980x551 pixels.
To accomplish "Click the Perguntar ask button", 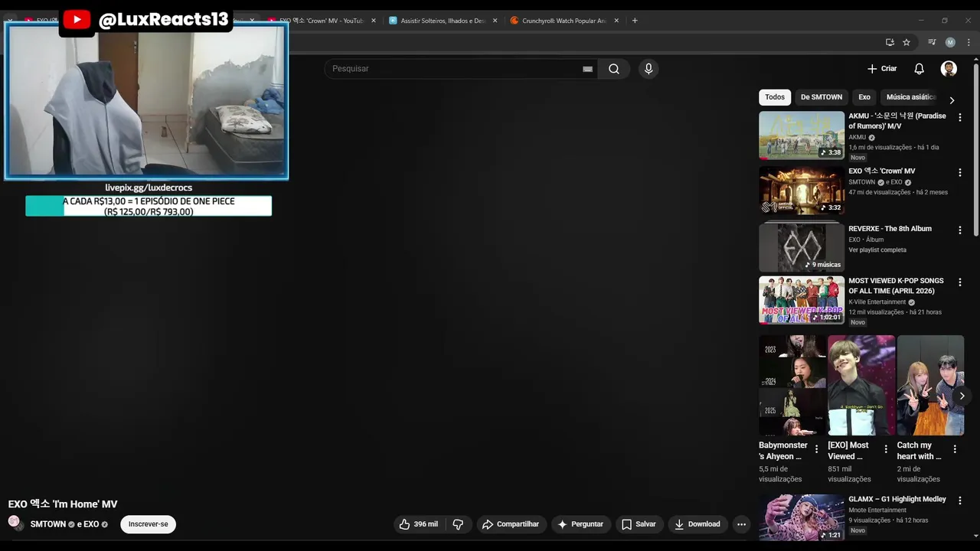I will (x=580, y=524).
